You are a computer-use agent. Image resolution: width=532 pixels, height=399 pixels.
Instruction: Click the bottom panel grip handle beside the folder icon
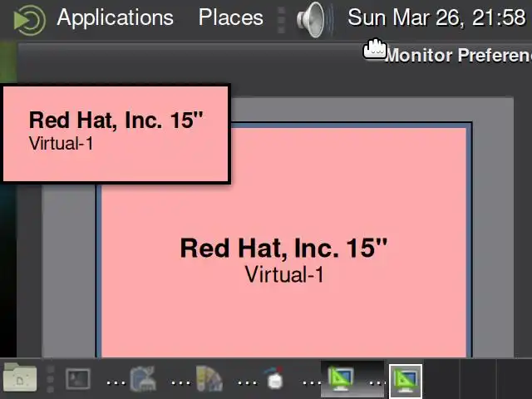tap(50, 379)
